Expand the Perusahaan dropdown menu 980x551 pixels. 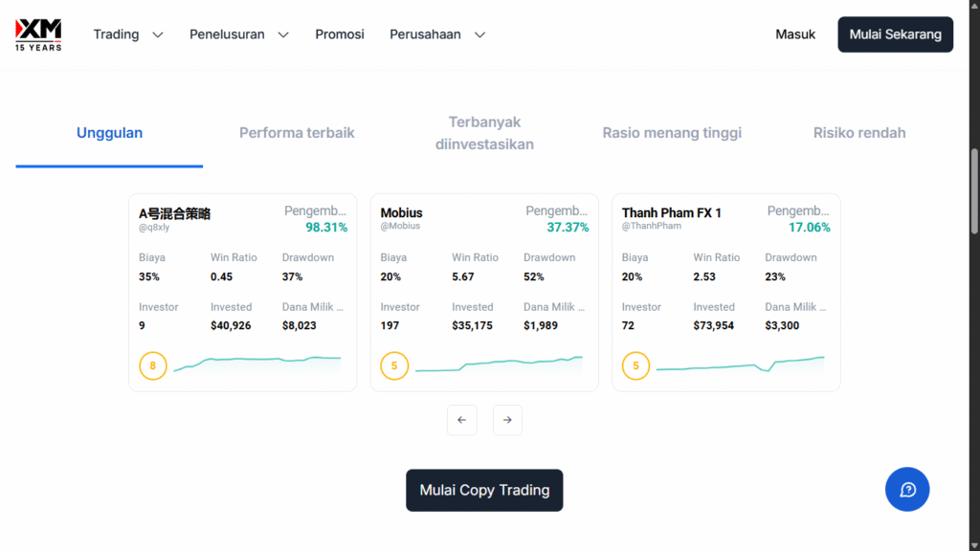coord(437,34)
